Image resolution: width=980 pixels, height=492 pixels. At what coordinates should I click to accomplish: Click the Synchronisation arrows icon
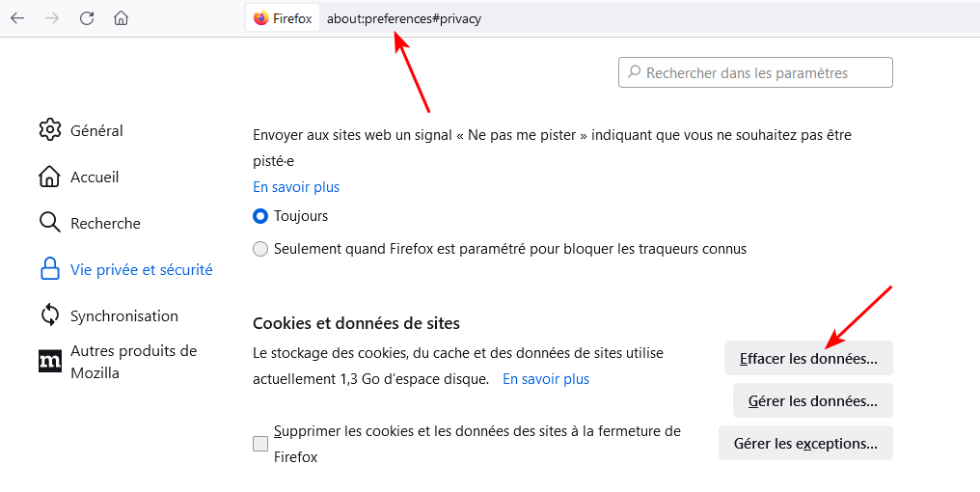point(49,315)
